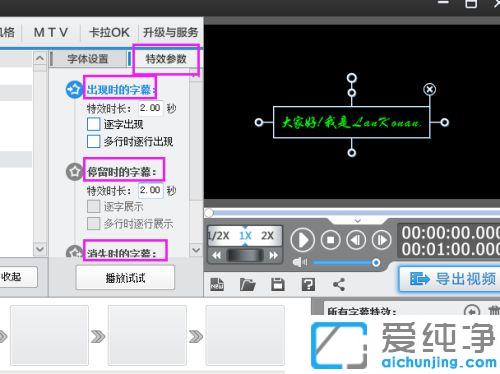Click the bottom handle of subtitle box
Screen dimensions: 500x374
[x=352, y=153]
